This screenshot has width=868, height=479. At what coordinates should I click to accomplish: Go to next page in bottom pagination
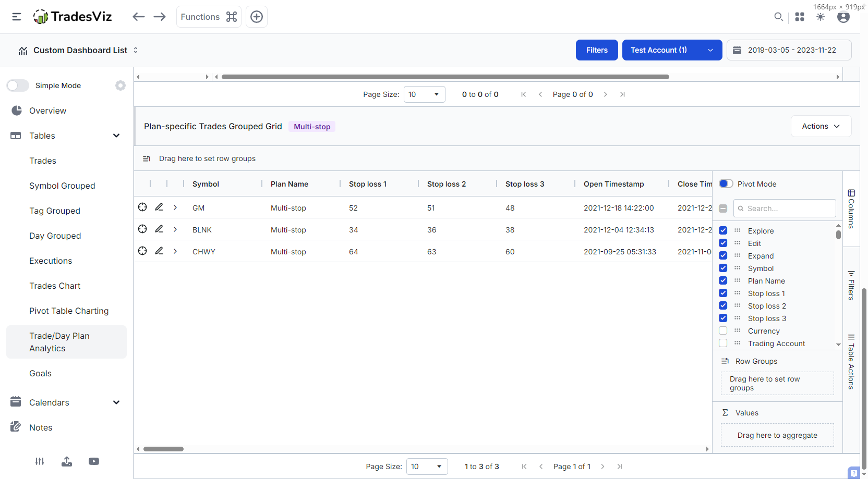click(602, 466)
